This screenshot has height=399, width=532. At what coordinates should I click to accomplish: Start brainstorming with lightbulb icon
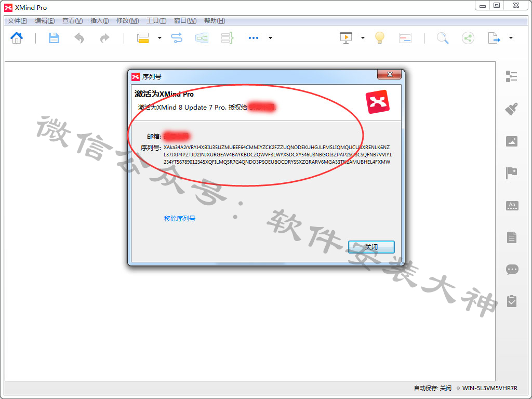pyautogui.click(x=380, y=38)
